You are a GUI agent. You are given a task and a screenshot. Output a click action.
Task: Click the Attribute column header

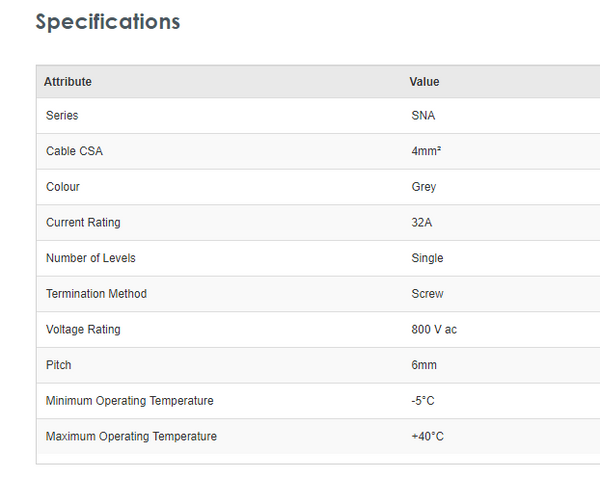pos(68,82)
